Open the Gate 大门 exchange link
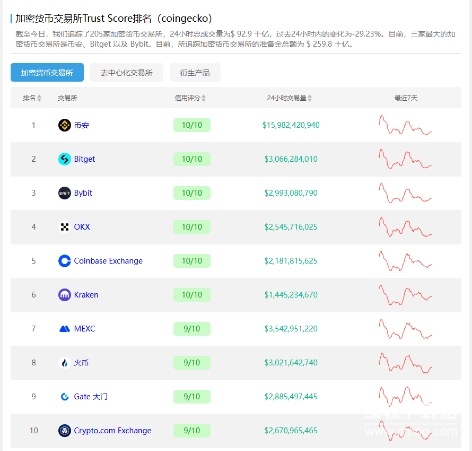Image resolution: width=472 pixels, height=451 pixels. 91,397
